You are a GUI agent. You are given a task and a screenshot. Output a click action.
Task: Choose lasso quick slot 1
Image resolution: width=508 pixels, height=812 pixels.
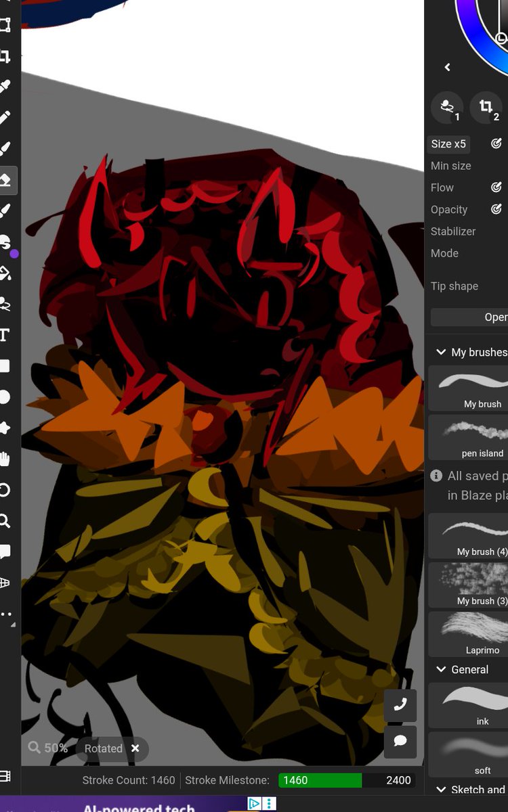447,108
